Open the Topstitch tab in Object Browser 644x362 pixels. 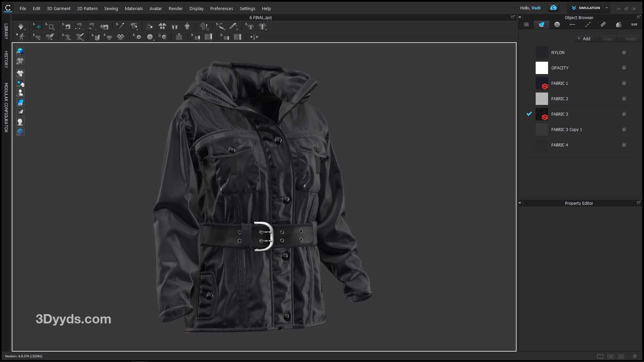(x=588, y=25)
